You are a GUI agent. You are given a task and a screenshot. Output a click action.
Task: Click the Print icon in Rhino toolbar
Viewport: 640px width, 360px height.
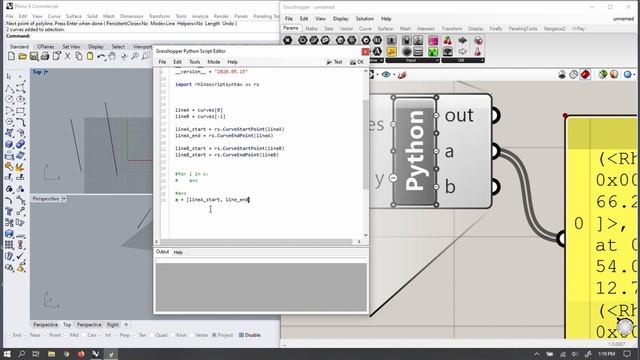point(45,56)
